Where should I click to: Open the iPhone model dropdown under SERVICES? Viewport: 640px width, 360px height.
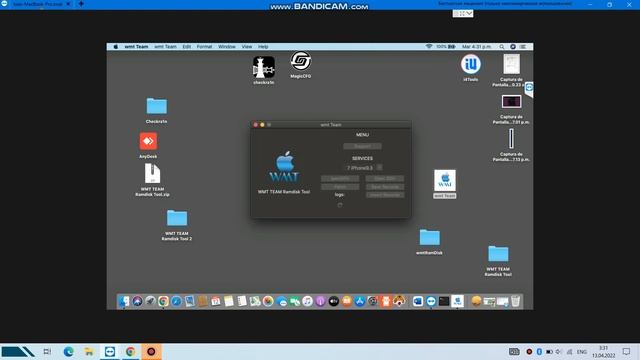click(363, 168)
